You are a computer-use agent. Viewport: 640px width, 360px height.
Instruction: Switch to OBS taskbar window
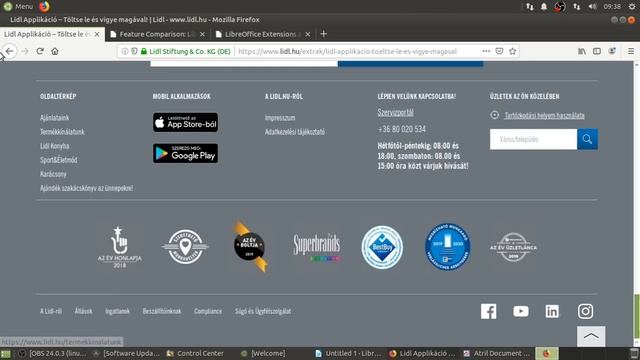point(52,353)
